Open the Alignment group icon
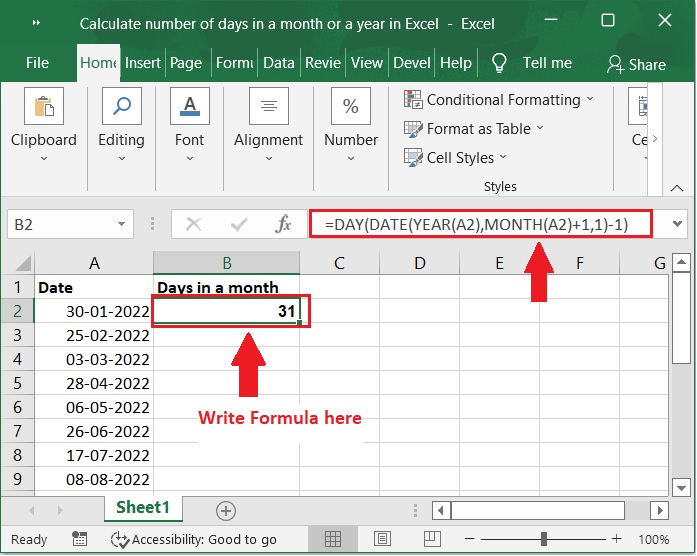 (268, 107)
